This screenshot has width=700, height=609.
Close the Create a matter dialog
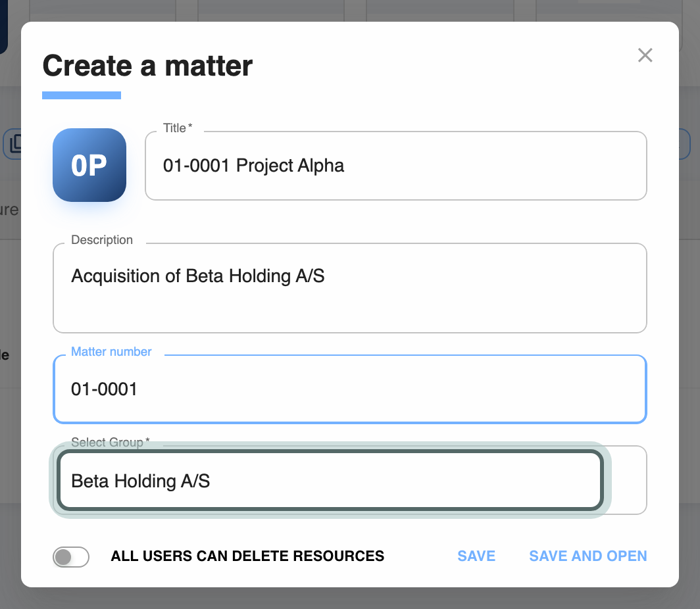tap(645, 55)
